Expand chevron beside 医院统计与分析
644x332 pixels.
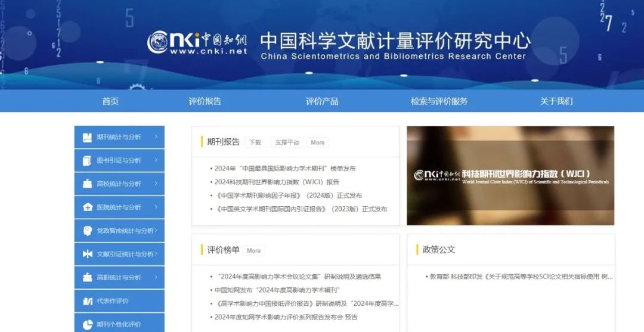tap(156, 206)
